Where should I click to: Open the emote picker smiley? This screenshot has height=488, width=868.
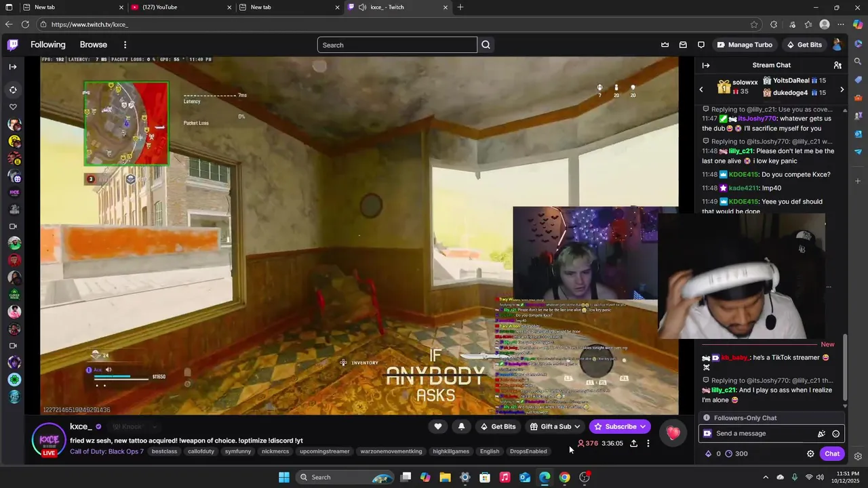(x=835, y=434)
